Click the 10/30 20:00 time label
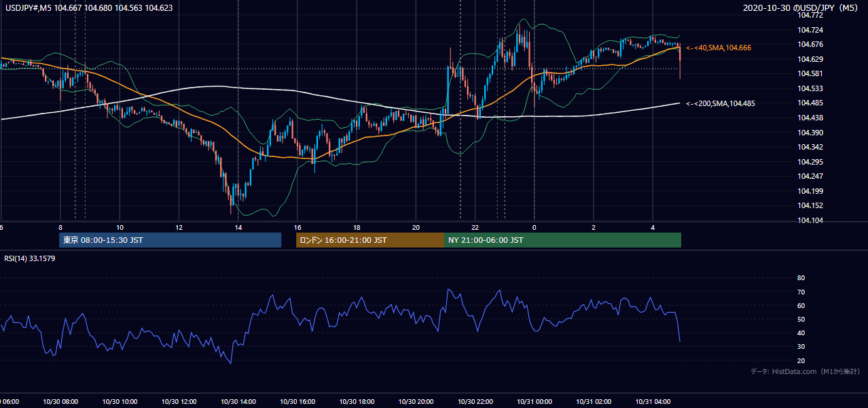 [x=416, y=402]
